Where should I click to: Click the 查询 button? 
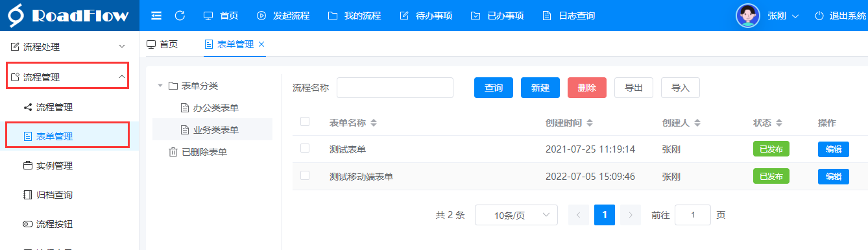494,88
